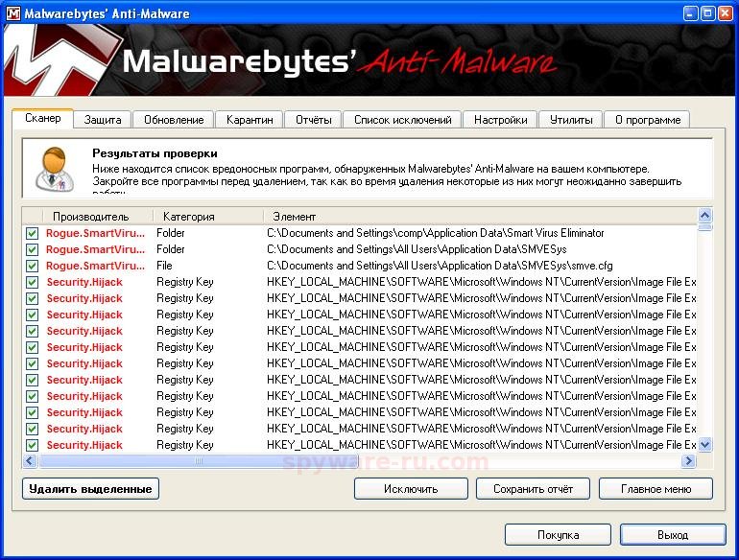
Task: Switch to the Карантин tab
Action: click(250, 120)
